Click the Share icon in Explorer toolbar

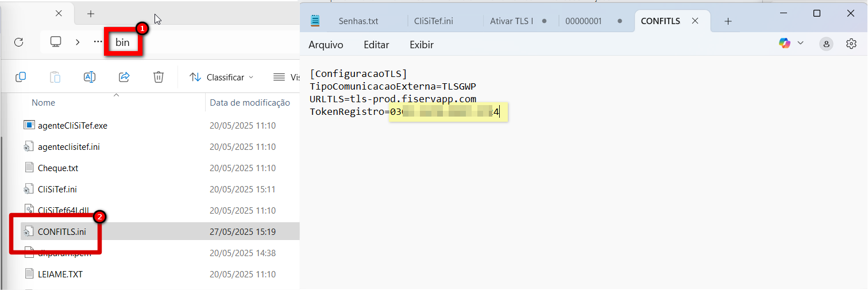pos(124,77)
